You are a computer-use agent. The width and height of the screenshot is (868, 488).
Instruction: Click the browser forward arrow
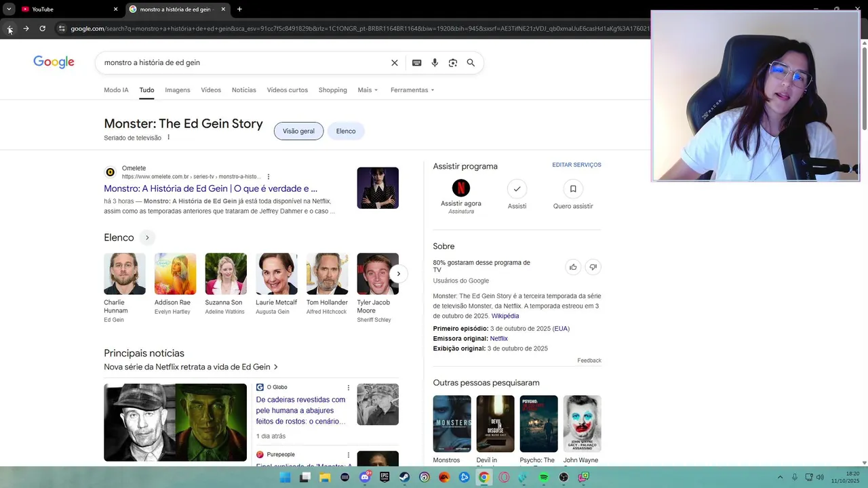(x=26, y=28)
